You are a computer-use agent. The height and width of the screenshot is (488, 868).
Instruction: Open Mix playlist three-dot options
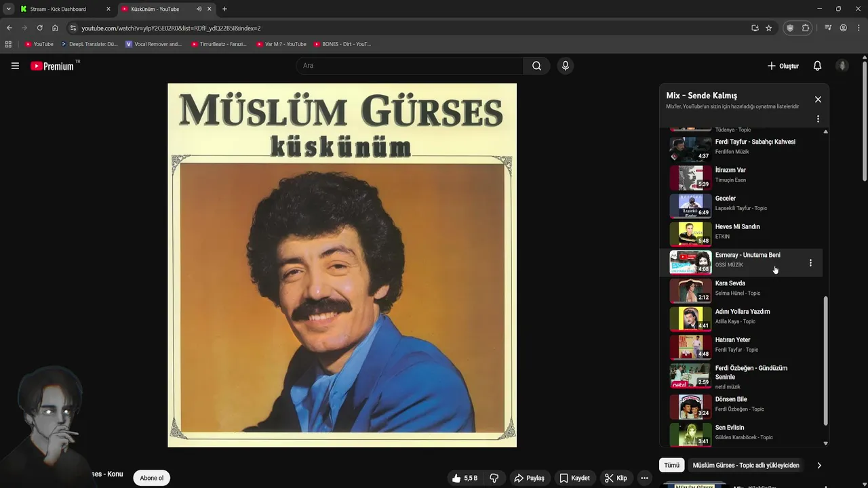[818, 119]
